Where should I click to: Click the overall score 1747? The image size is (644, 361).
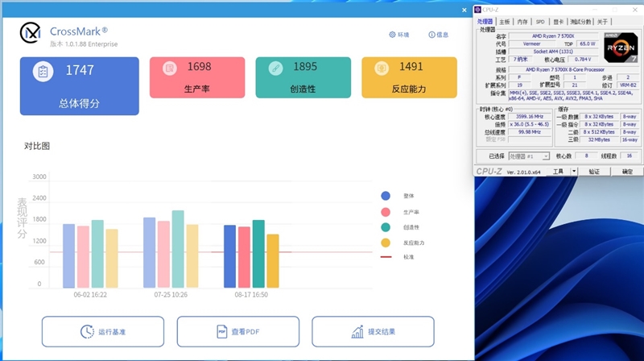(80, 70)
